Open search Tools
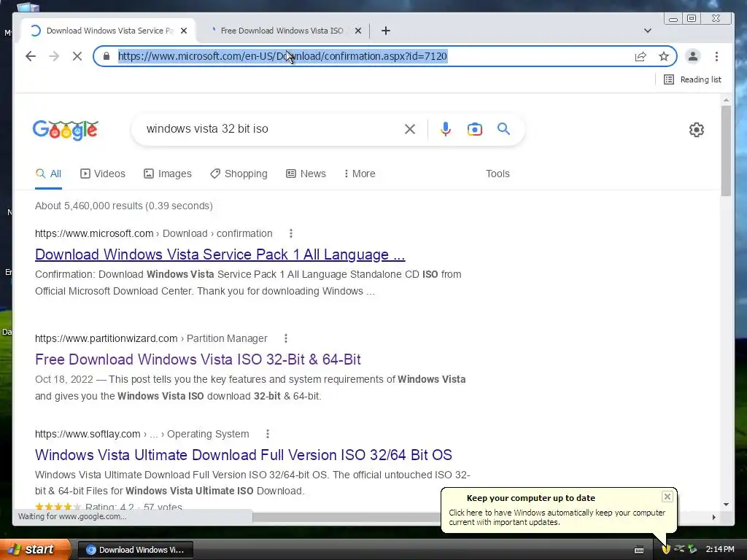 point(498,174)
